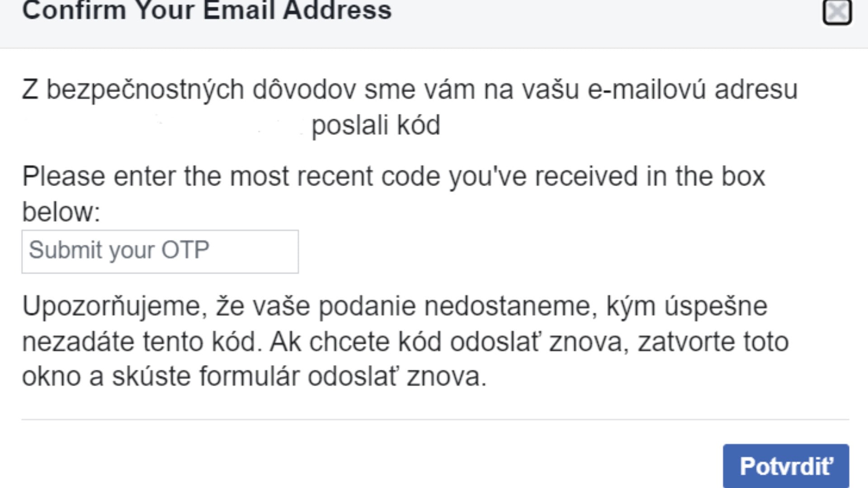Image resolution: width=868 pixels, height=488 pixels.
Task: Click the word 'e-mailovú adresu'
Action: pyautogui.click(x=692, y=89)
